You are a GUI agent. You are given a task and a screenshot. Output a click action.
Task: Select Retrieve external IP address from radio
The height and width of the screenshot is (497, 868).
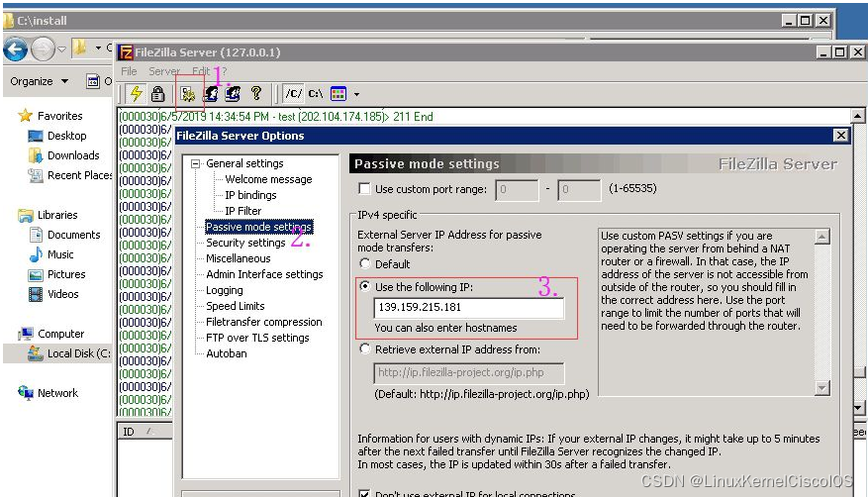click(x=365, y=348)
